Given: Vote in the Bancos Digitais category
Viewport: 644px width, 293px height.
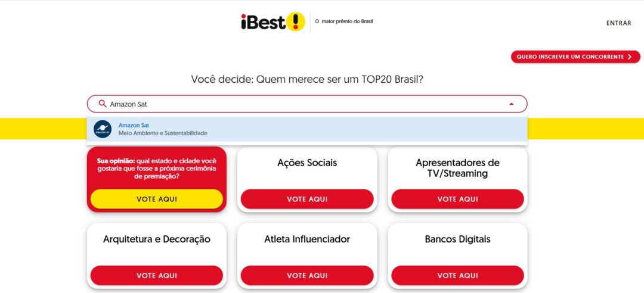Looking at the screenshot, I should [x=457, y=275].
